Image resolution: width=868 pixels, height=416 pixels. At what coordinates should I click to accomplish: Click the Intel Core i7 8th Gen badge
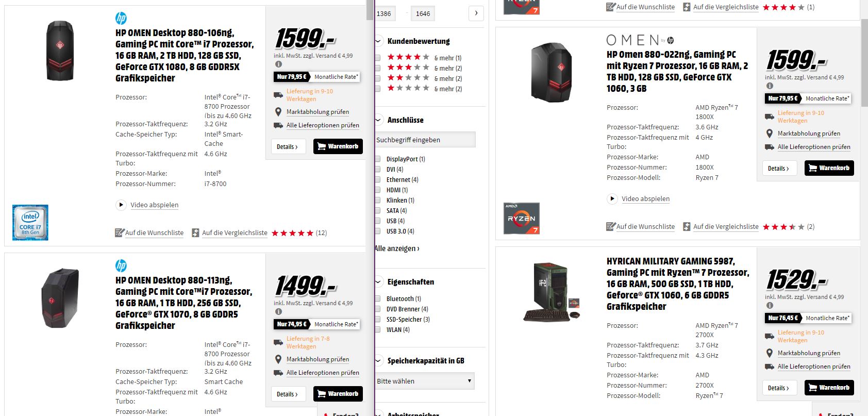pyautogui.click(x=30, y=222)
